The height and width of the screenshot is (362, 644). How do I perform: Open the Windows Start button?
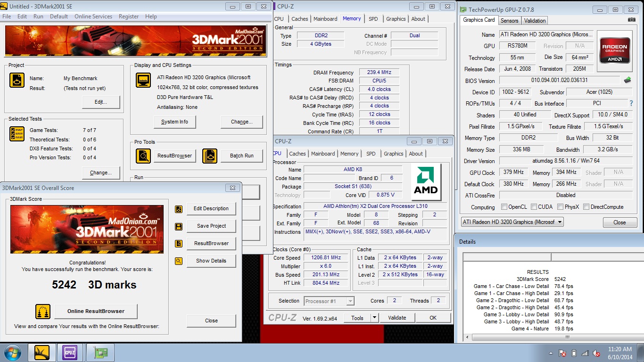point(12,353)
